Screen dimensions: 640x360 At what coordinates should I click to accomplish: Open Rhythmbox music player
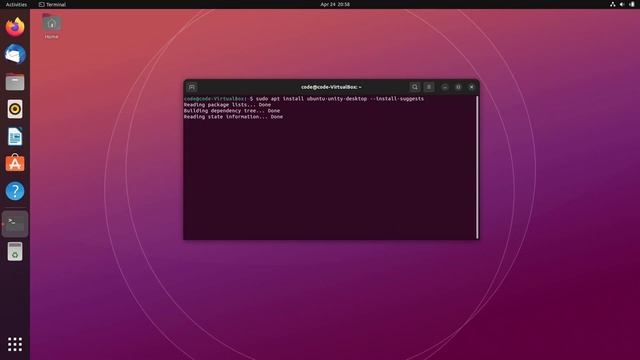[15, 109]
